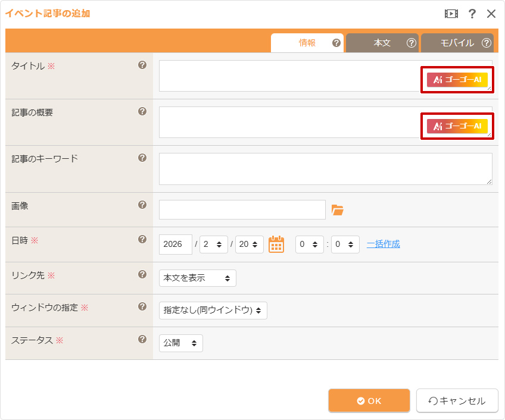Image resolution: width=505 pixels, height=420 pixels.
Task: Open the image folder browse icon
Action: tap(338, 209)
